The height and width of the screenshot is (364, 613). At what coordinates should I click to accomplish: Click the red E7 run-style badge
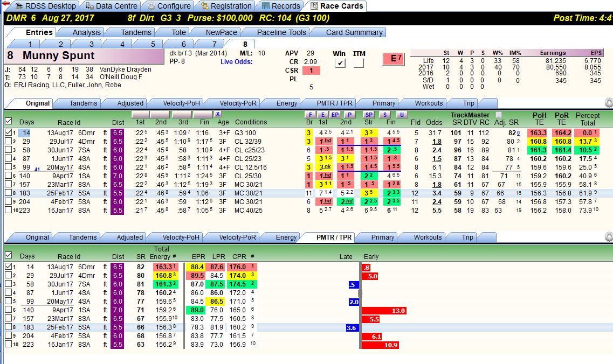point(394,59)
